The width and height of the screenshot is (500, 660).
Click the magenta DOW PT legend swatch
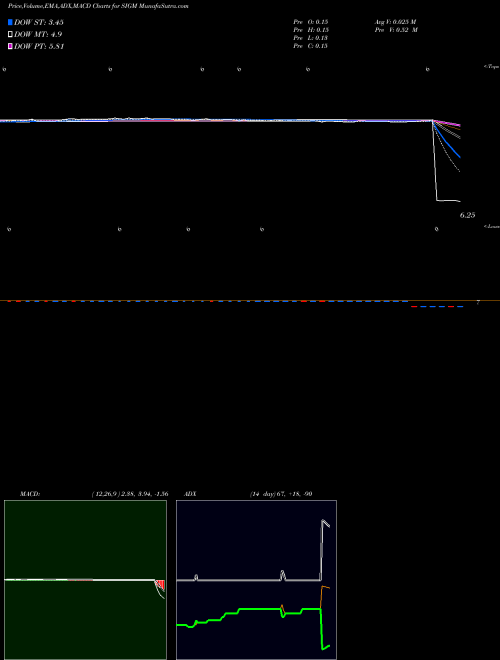[10, 46]
